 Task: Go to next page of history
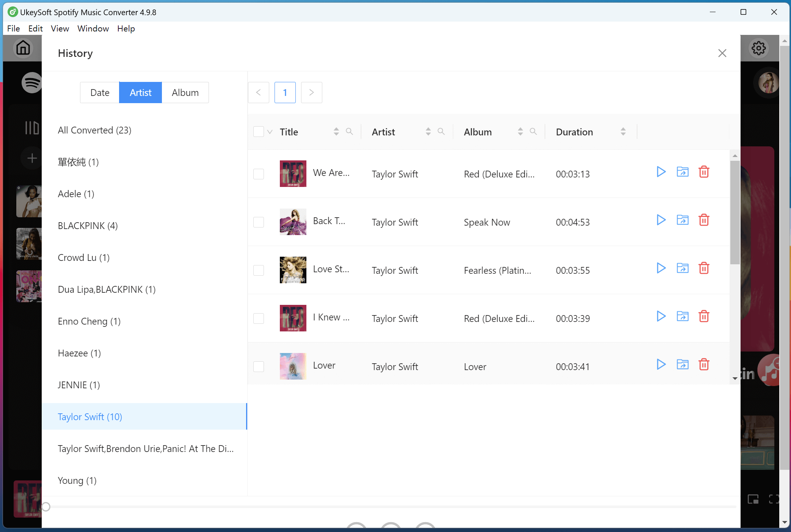[311, 92]
